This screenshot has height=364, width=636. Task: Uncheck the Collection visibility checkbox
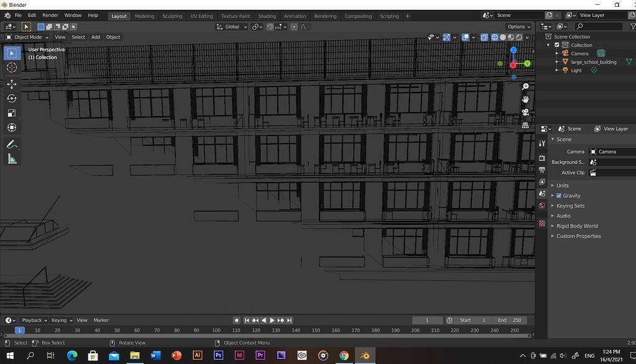(x=557, y=45)
